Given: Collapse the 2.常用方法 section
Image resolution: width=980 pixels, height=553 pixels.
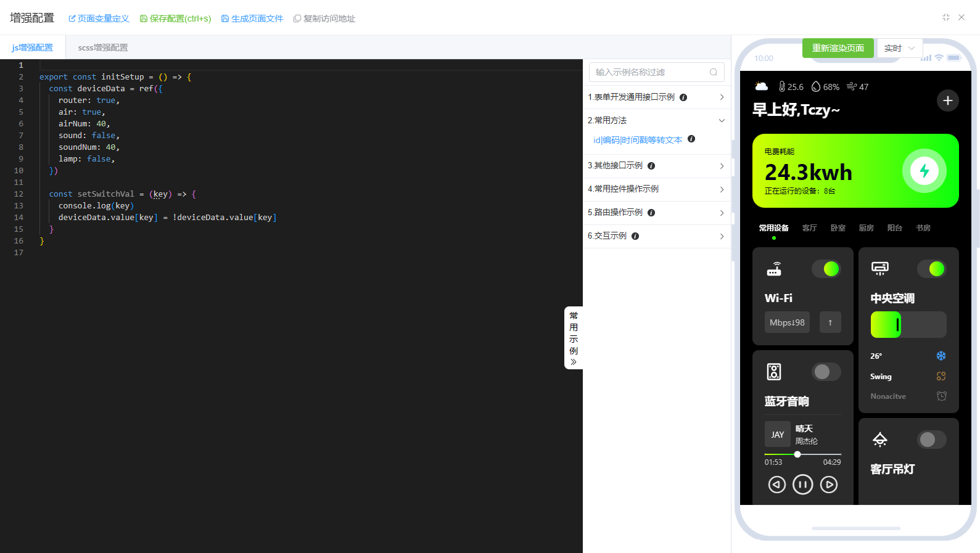Looking at the screenshot, I should click(656, 120).
